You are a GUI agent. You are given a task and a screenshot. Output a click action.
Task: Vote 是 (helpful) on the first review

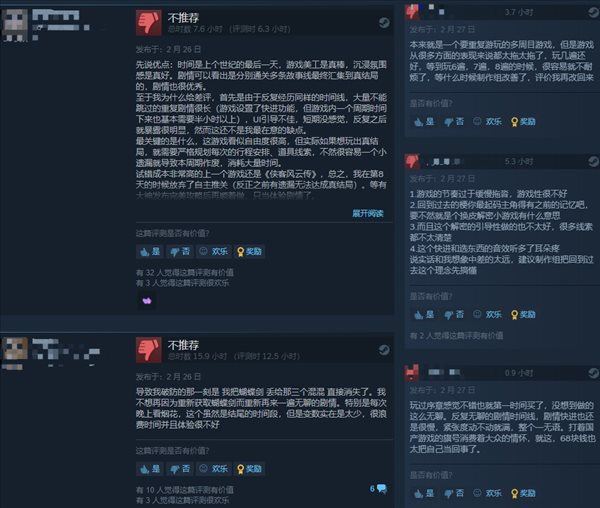point(150,251)
